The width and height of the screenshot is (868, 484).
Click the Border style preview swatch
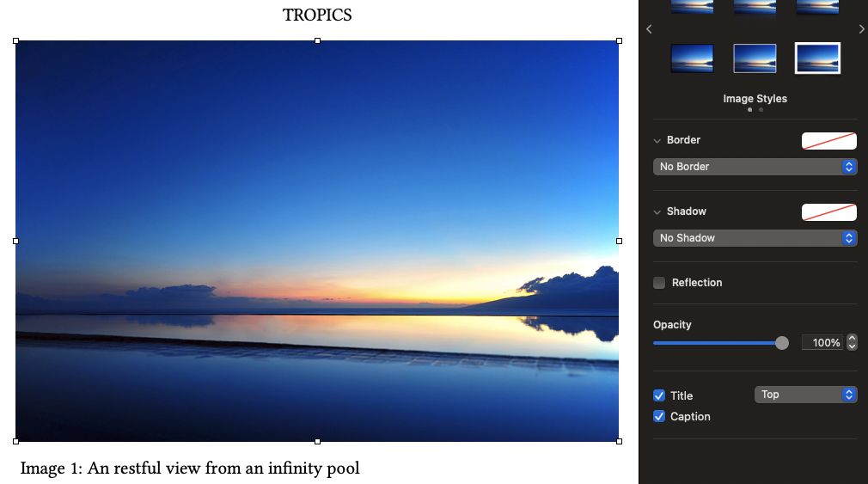[829, 141]
